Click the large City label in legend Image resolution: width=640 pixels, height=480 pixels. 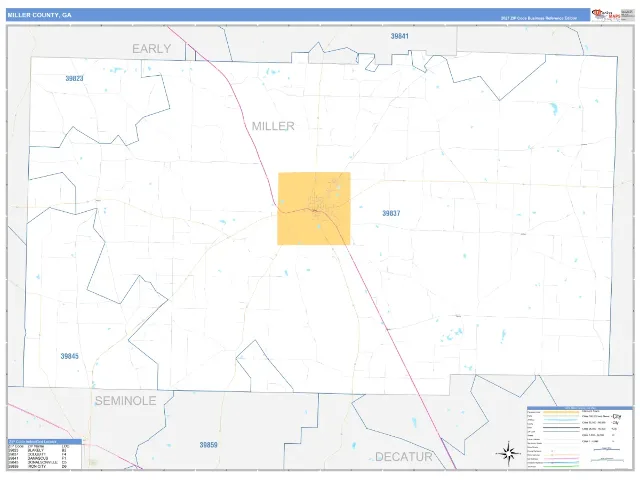pos(617,416)
